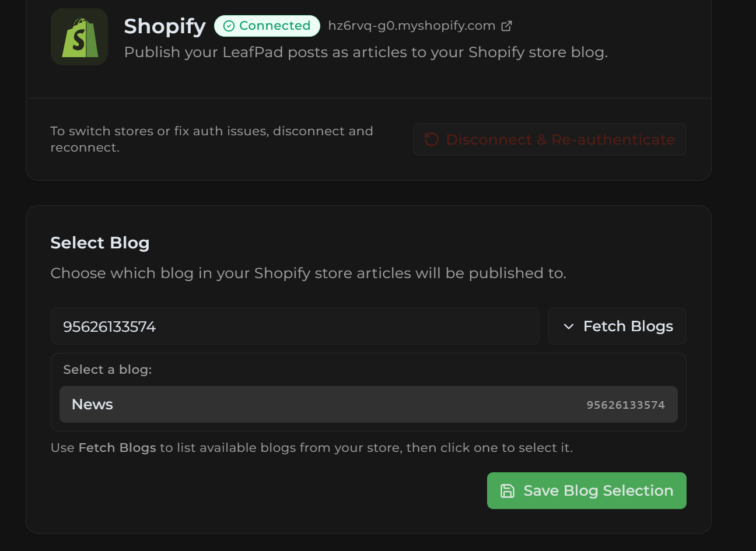Click Disconnect & Re-authenticate button
Image resolution: width=756 pixels, height=551 pixels.
pos(549,139)
